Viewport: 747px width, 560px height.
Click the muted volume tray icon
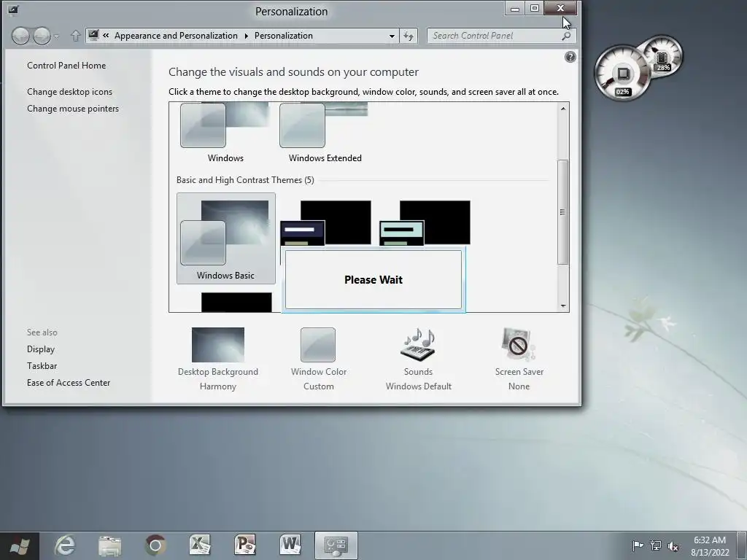[673, 545]
